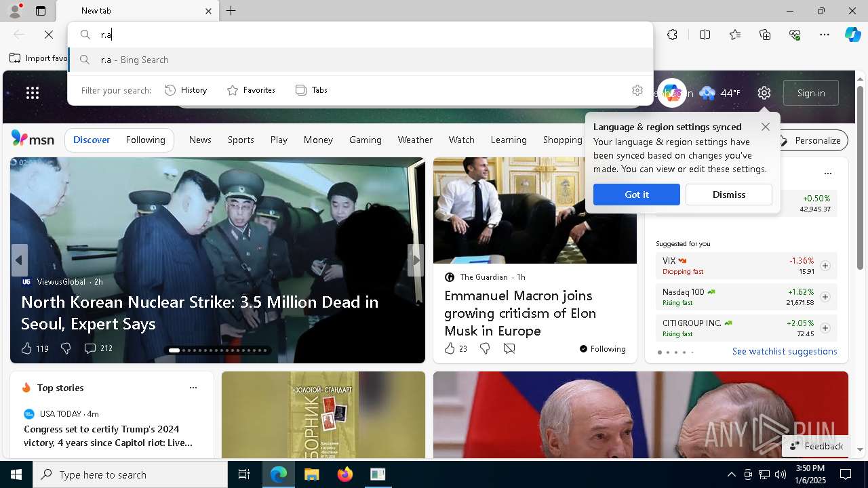Show previous carousel story arrow

click(19, 260)
